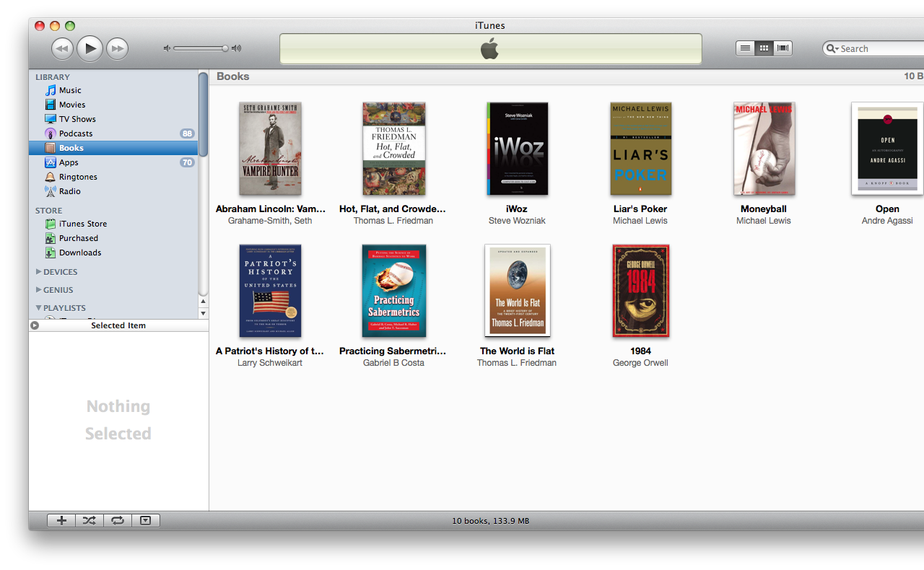924x570 pixels.
Task: Select The World Is Flat cover
Action: coord(517,291)
